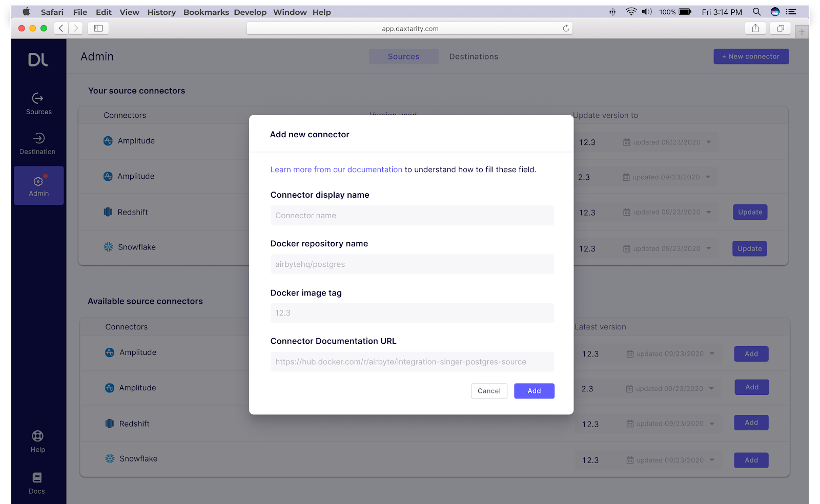Screen dimensions: 820x504
Task: Toggle the Safari sidebar button
Action: 98,28
